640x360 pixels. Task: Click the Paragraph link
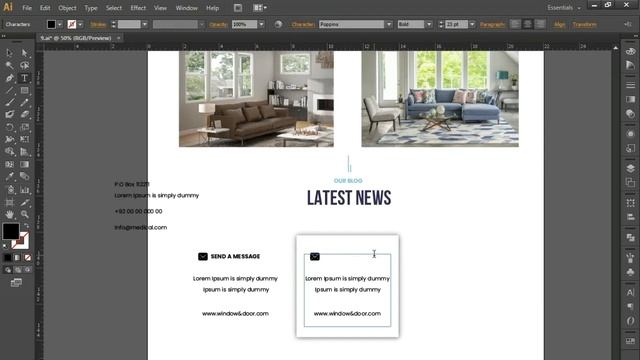(x=492, y=24)
